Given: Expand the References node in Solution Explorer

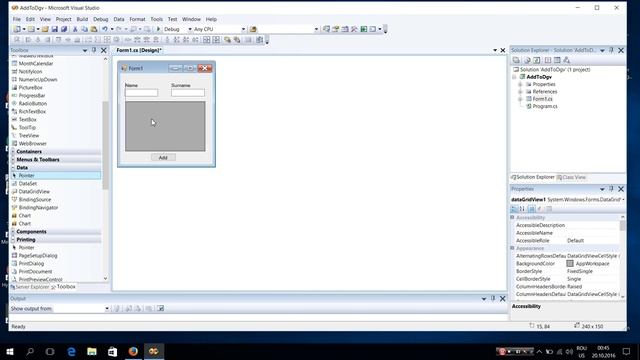Looking at the screenshot, I should coord(520,92).
